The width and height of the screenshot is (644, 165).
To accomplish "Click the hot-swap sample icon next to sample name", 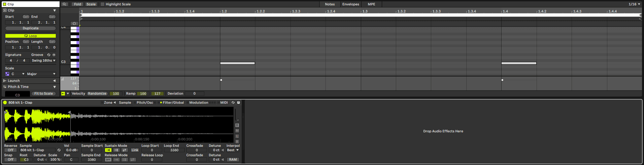I will (59, 150).
